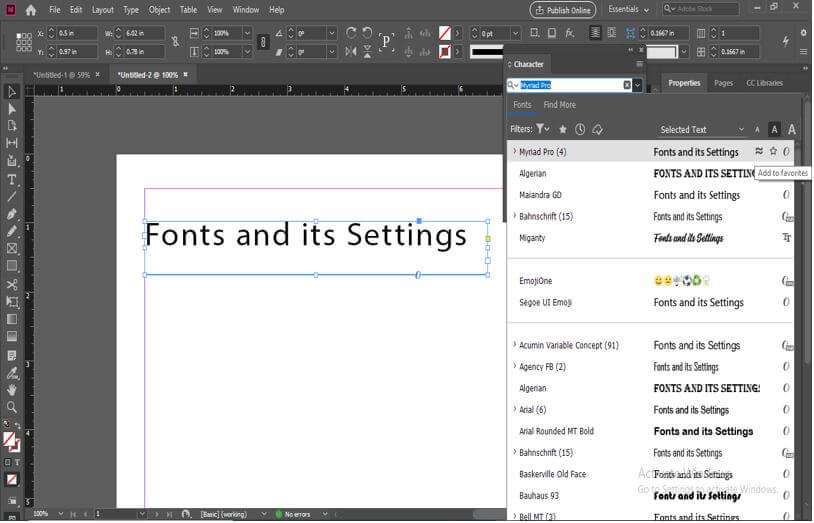Toggle the recently added fonts filter

[x=580, y=129]
